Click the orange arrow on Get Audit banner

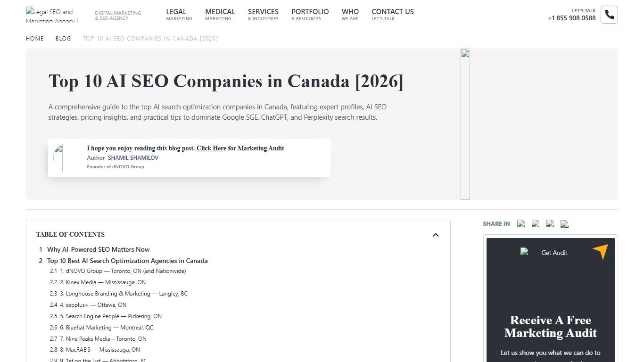pos(601,252)
